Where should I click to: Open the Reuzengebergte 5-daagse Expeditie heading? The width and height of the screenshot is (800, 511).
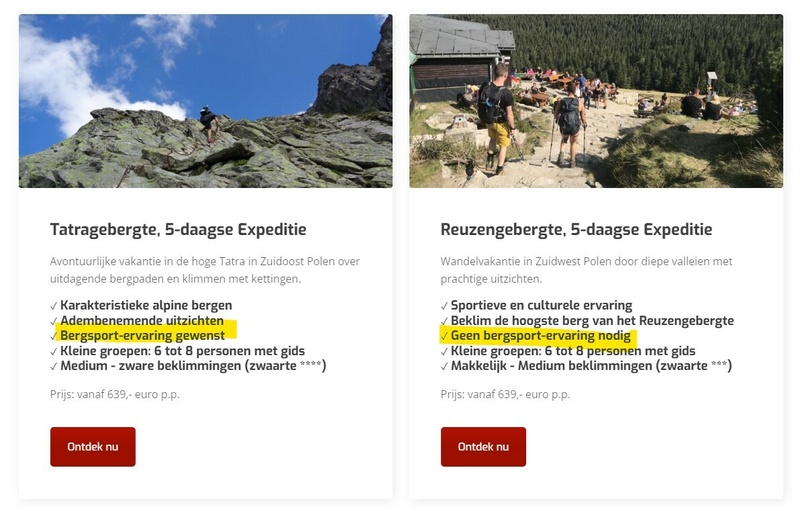pos(577,229)
